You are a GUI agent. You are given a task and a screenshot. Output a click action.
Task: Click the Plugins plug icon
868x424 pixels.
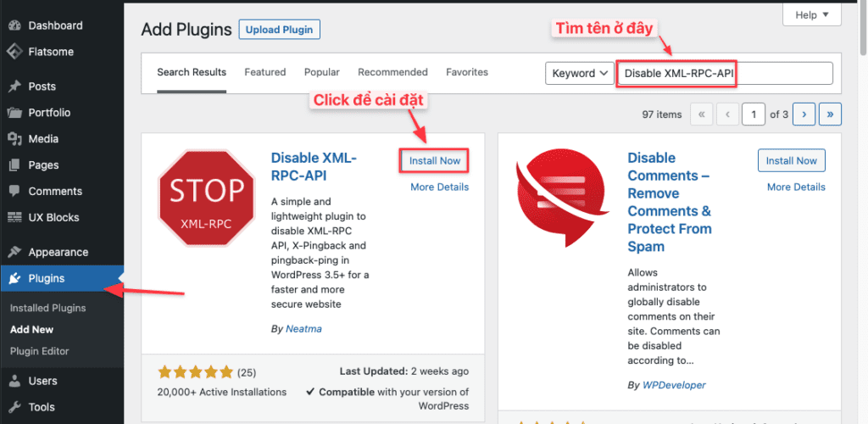pyautogui.click(x=14, y=278)
